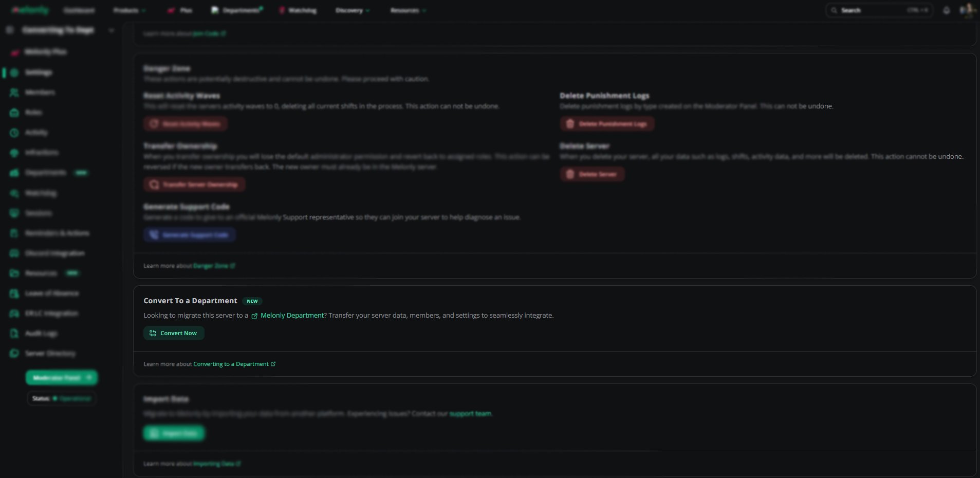The height and width of the screenshot is (478, 980).
Task: Open the Roles icon in sidebar
Action: [14, 113]
